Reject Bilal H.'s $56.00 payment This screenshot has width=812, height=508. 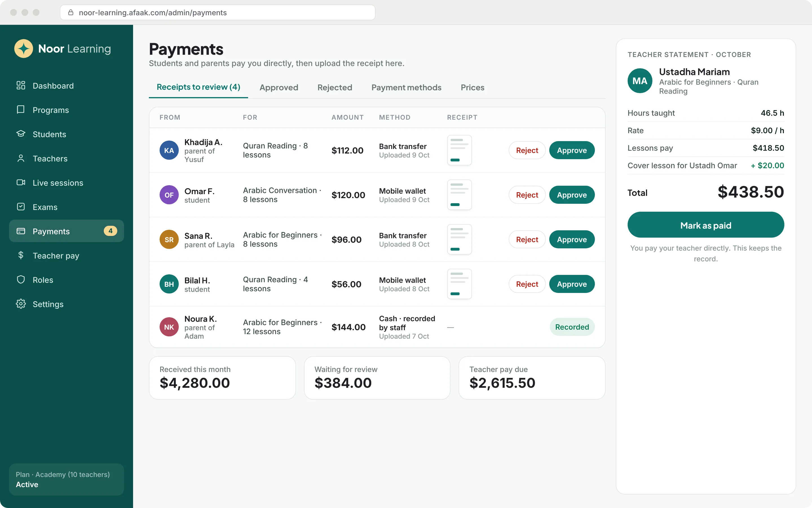(527, 284)
